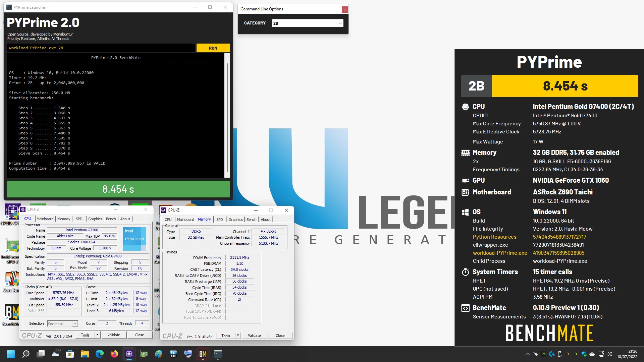Open Task View from taskbar
This screenshot has width=644, height=362.
coord(41,354)
